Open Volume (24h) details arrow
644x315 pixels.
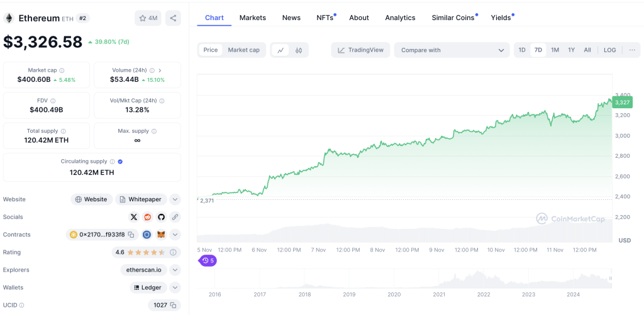coord(160,70)
